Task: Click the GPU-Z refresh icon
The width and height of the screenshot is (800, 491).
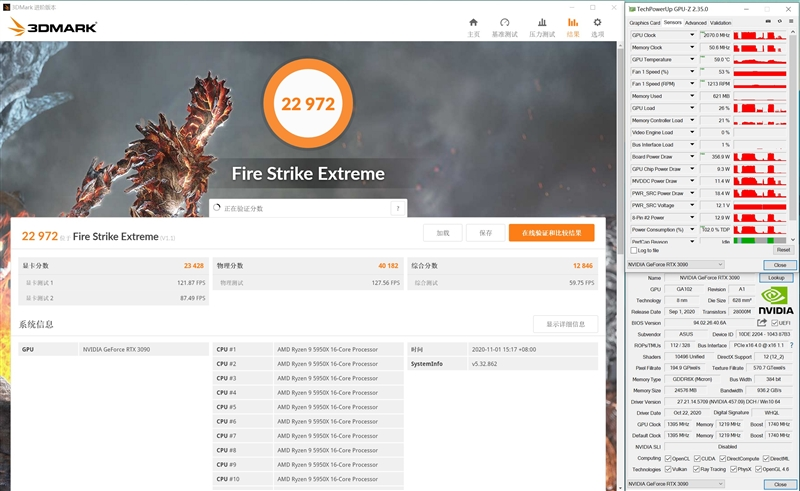Action: coord(779,21)
